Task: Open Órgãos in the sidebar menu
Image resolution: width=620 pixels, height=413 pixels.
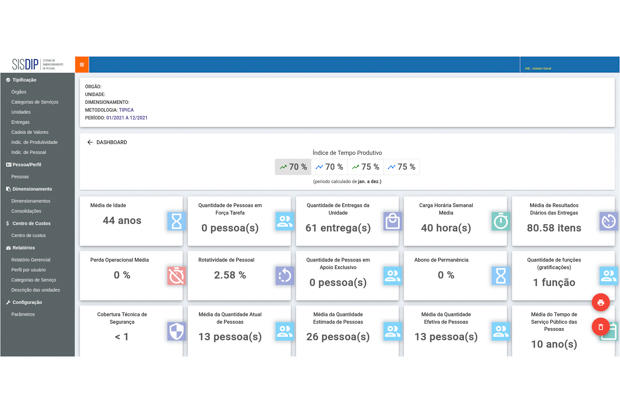Action: point(19,92)
